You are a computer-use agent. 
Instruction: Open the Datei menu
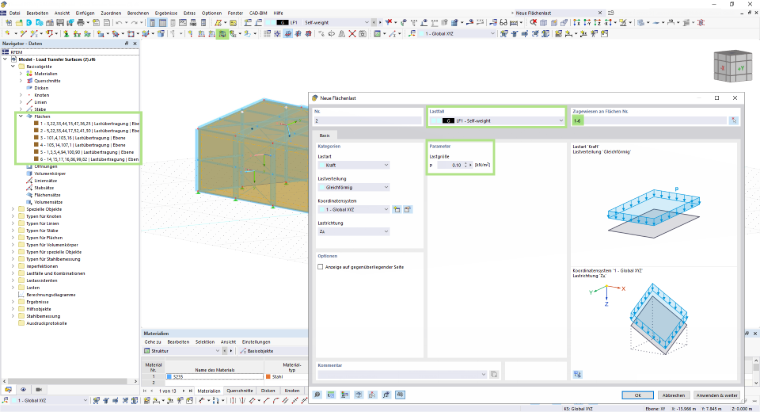(15, 13)
